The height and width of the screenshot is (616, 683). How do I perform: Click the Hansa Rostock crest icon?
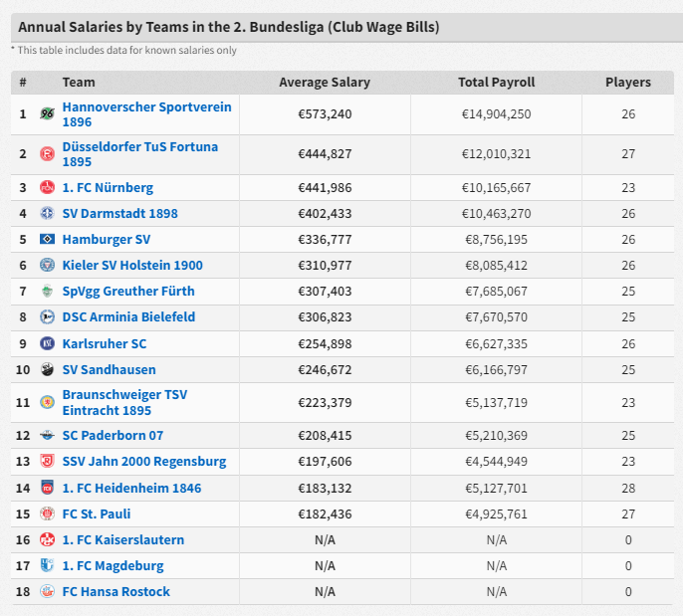tap(47, 591)
